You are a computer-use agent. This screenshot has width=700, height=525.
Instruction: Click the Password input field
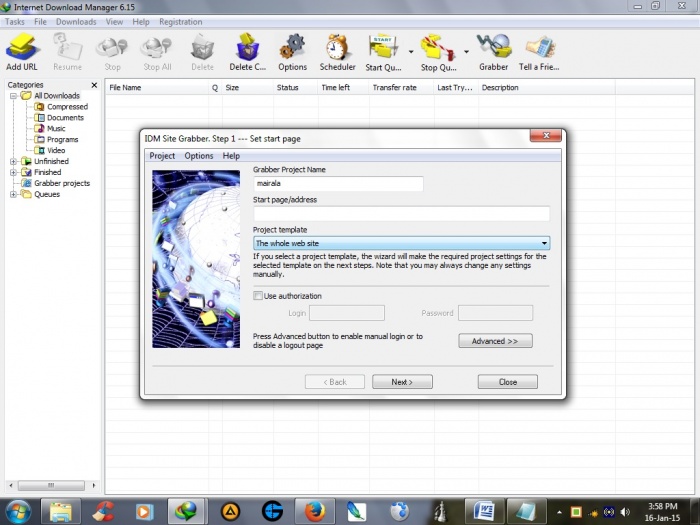496,313
